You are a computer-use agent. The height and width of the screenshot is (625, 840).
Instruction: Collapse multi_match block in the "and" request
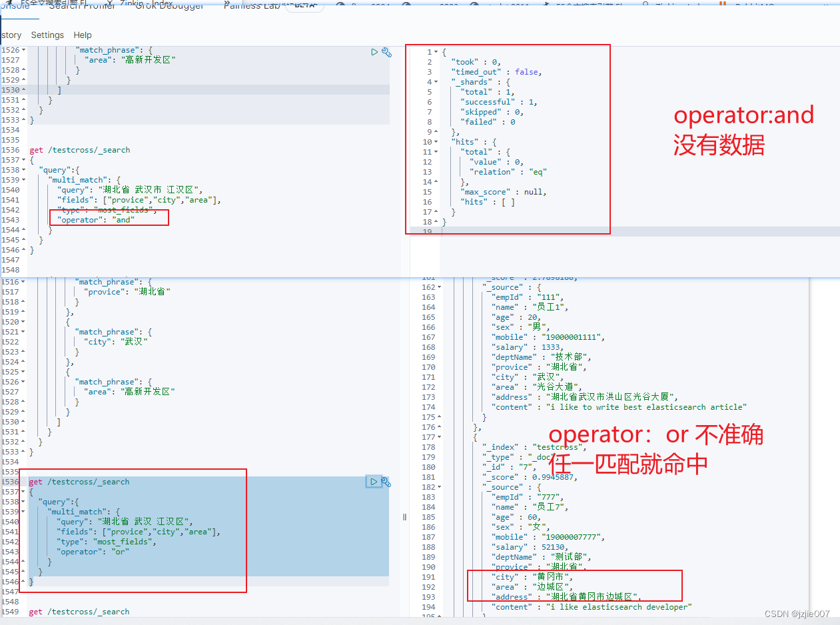point(24,180)
